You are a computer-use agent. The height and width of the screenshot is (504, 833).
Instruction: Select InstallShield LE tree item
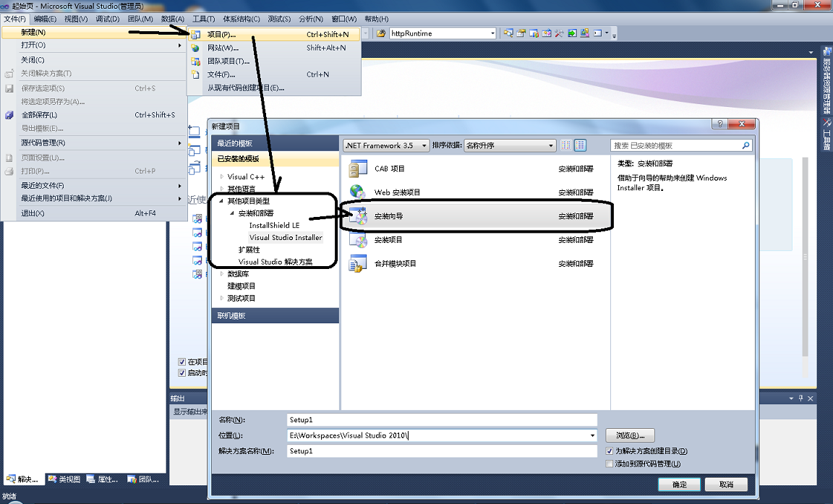(x=274, y=225)
